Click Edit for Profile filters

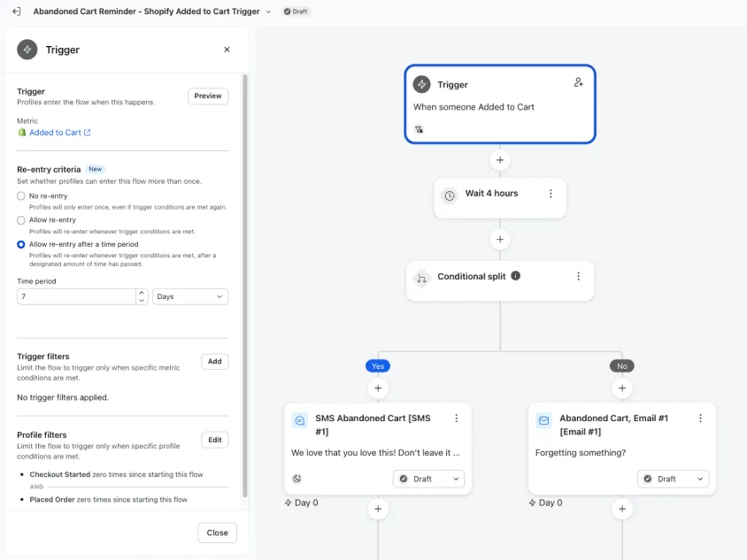pyautogui.click(x=214, y=440)
